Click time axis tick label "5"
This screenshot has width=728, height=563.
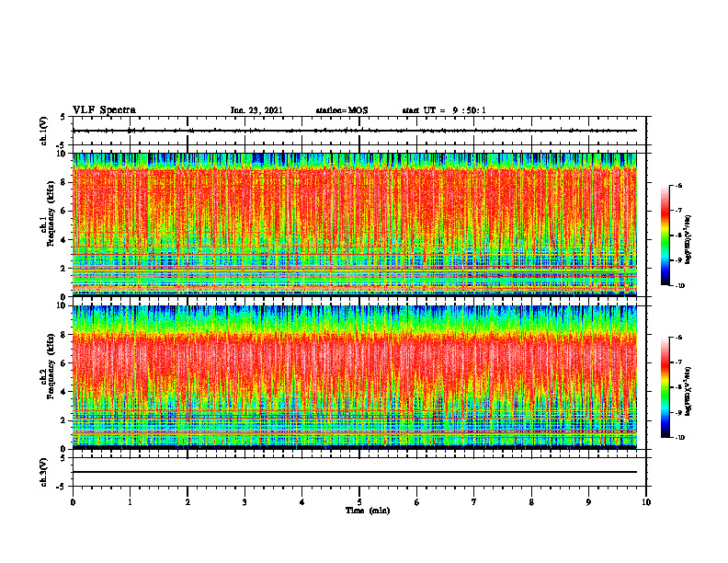click(359, 502)
